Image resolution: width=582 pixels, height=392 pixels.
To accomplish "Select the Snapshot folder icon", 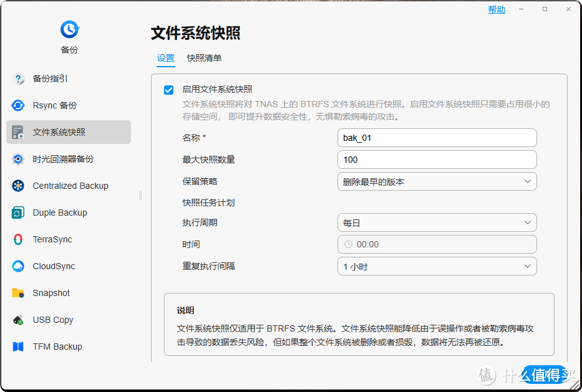I will click(x=18, y=294).
